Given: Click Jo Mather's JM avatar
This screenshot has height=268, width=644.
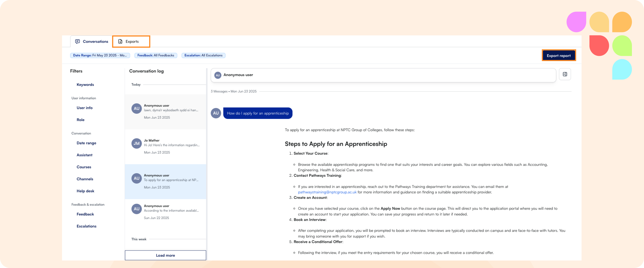Looking at the screenshot, I should click(x=137, y=143).
